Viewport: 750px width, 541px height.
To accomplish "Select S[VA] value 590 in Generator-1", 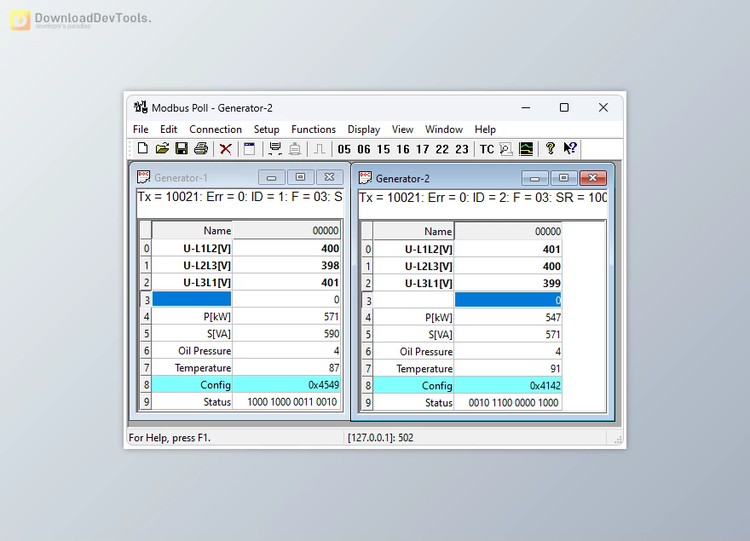I will pos(286,333).
